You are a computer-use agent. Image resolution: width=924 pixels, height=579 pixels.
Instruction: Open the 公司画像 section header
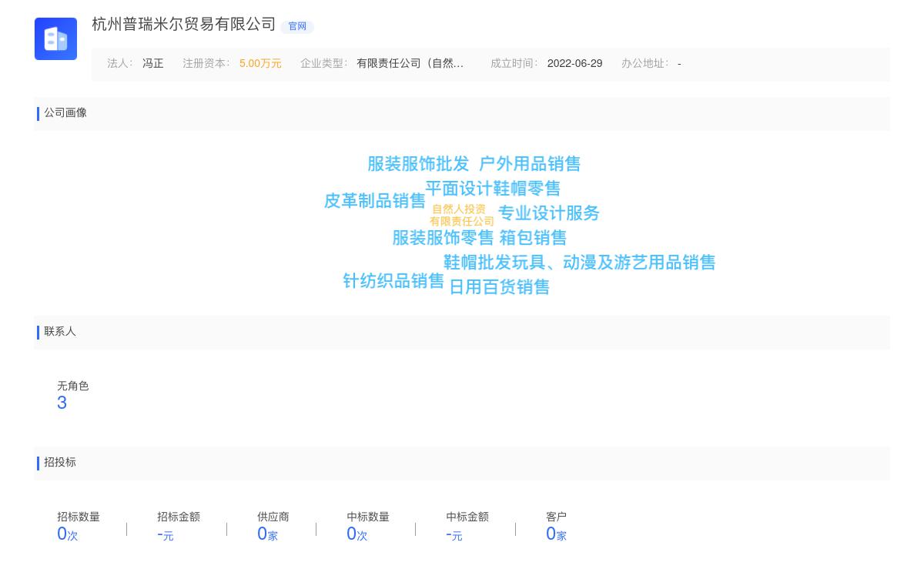click(x=65, y=112)
